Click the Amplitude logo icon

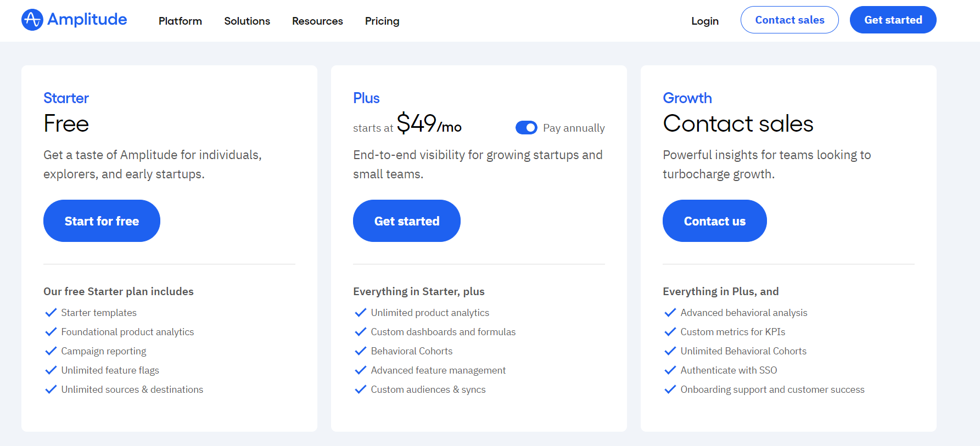(32, 20)
